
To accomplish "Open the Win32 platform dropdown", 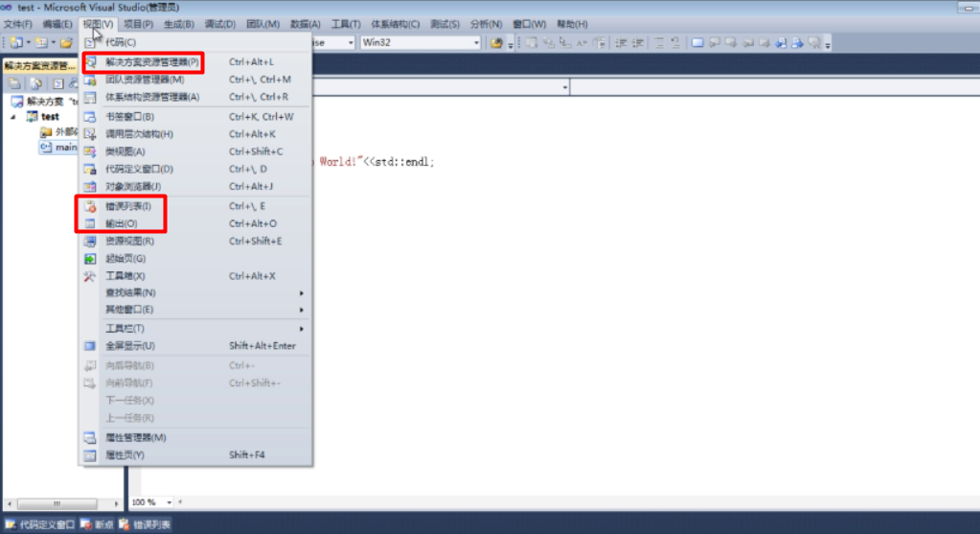I will click(x=476, y=42).
